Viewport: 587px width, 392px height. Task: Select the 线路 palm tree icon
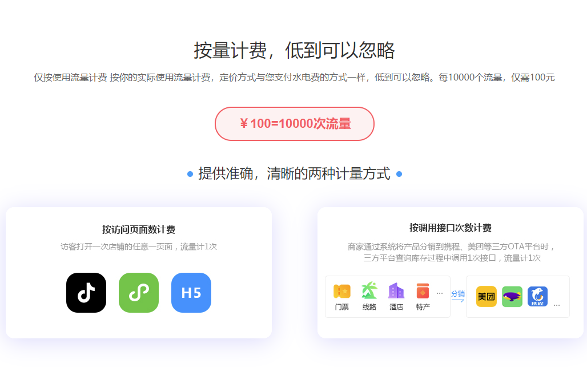(x=369, y=290)
